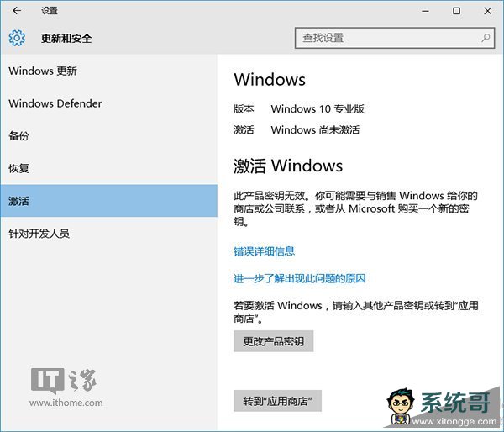Click the search magnifier icon
Image resolution: width=504 pixels, height=432 pixels.
coord(486,38)
